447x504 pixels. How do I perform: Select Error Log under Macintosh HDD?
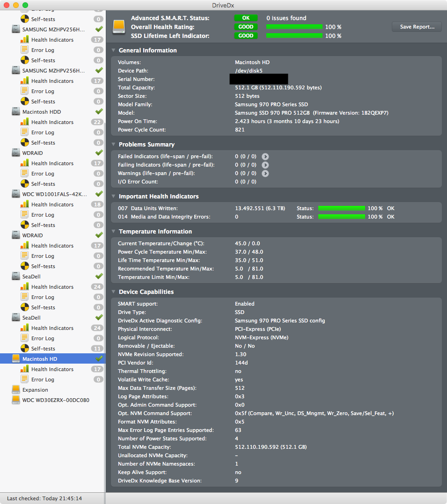tap(43, 132)
